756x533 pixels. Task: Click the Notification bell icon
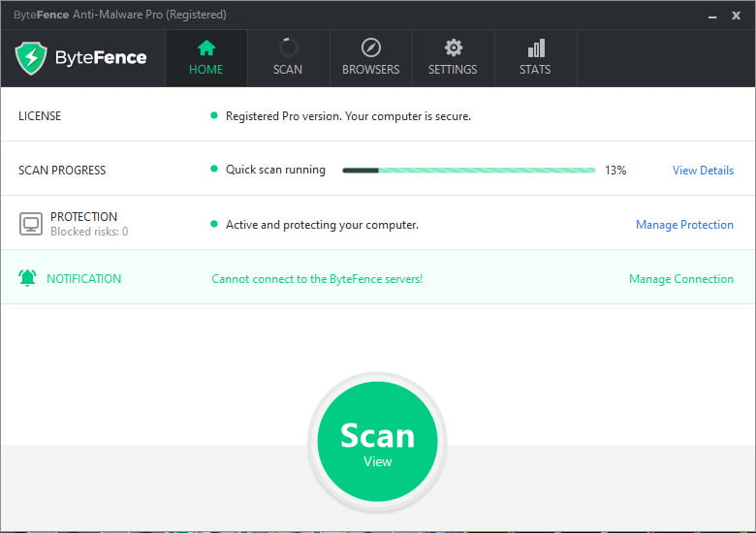(x=27, y=277)
